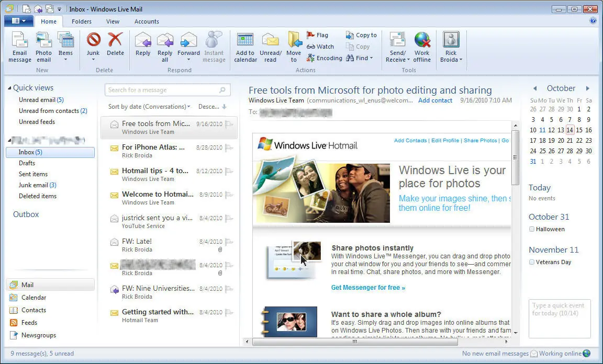Flag the For iPhone Atlas message
603x364 pixels.
pos(229,147)
